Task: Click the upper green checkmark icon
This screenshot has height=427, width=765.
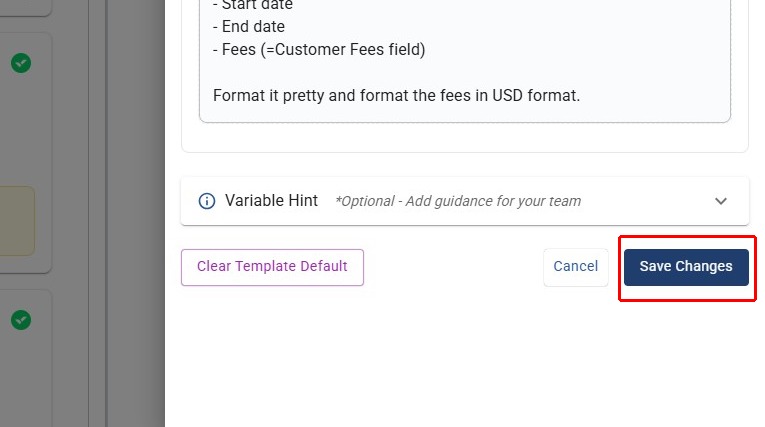Action: [21, 63]
